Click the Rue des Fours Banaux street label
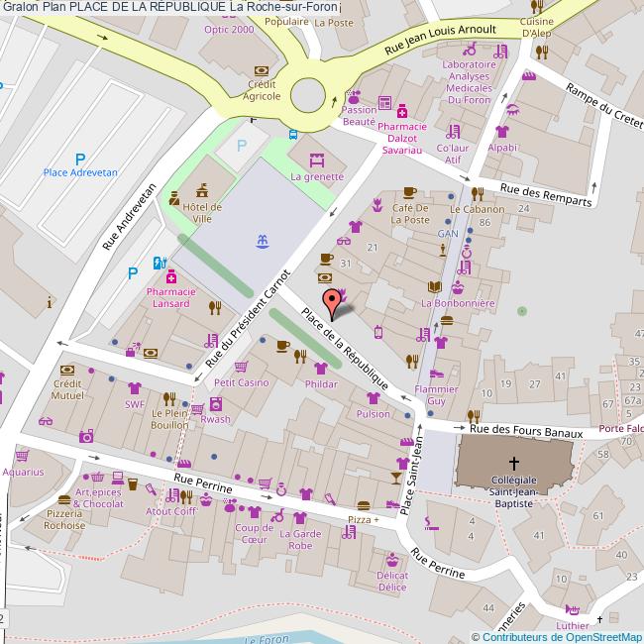The image size is (644, 644). tap(525, 429)
